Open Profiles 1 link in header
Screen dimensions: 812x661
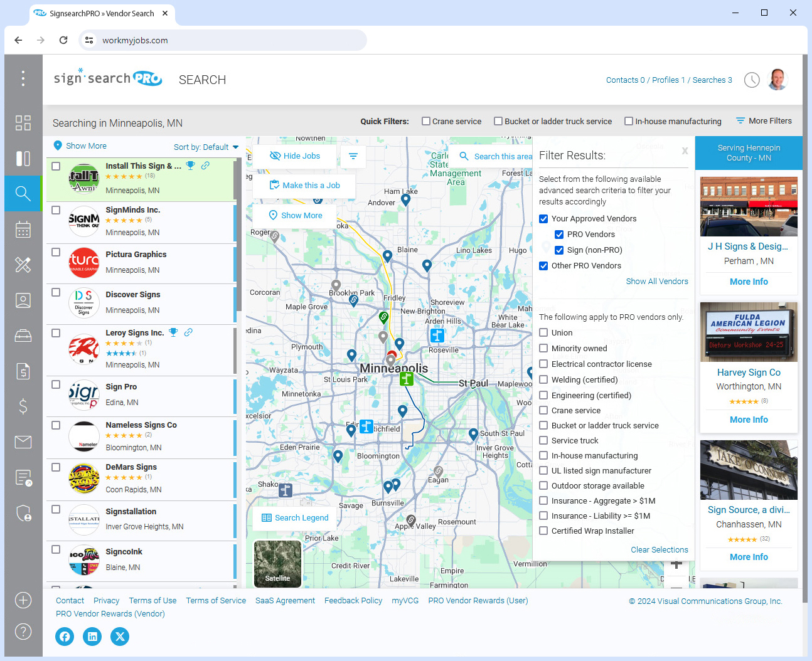(668, 80)
